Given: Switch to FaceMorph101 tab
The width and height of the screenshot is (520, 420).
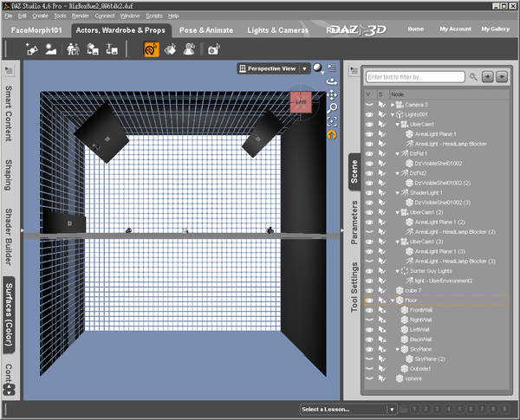Looking at the screenshot, I should pos(36,30).
